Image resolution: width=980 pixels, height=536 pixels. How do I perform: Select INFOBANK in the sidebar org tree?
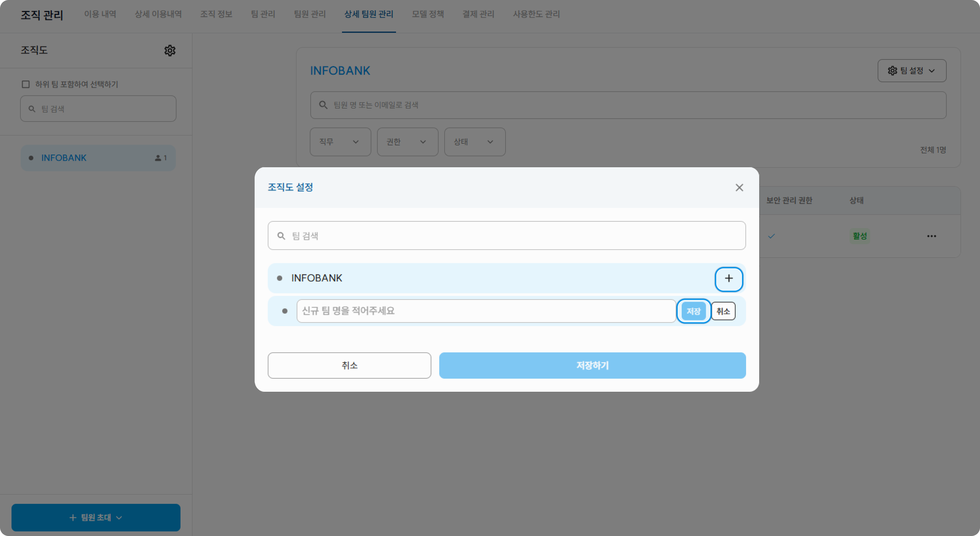click(64, 158)
